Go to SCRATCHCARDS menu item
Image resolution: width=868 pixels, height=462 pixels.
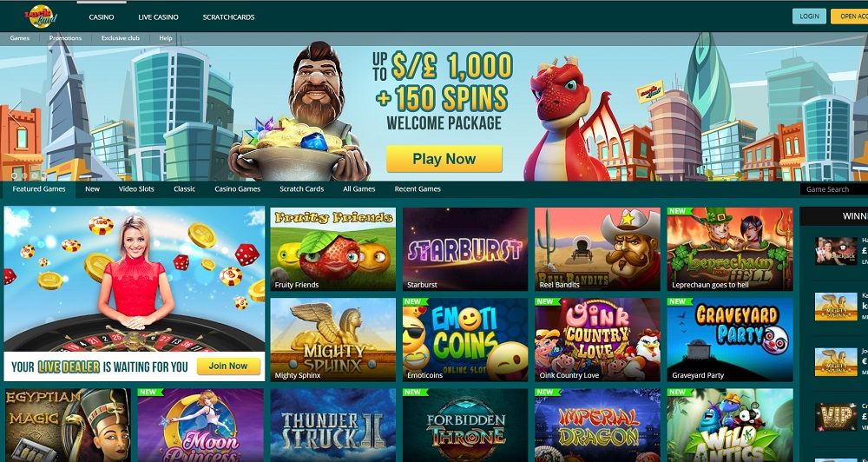coord(228,17)
